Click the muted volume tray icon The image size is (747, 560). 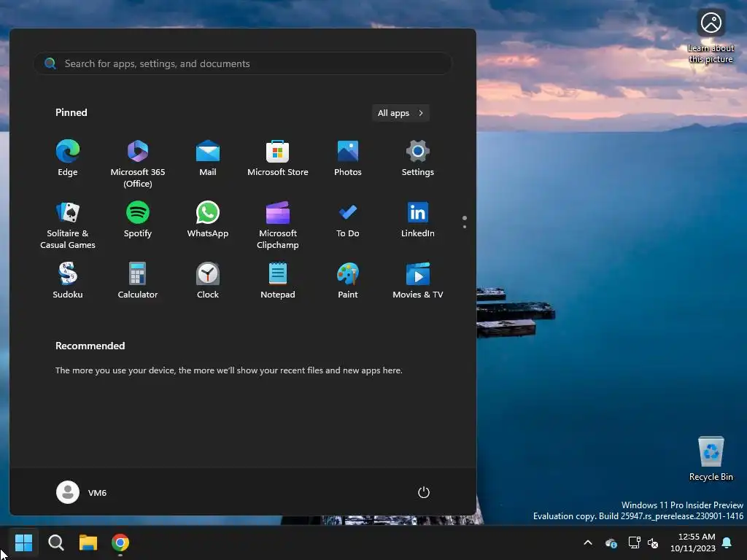(x=653, y=542)
